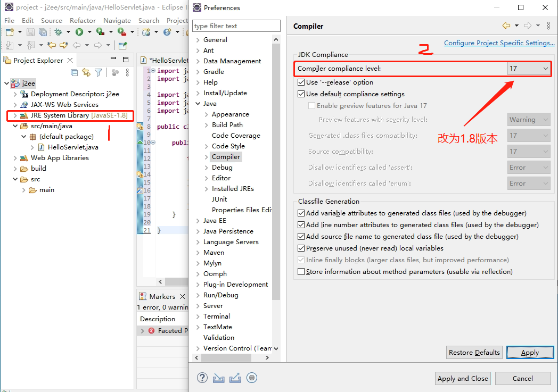This screenshot has width=558, height=392.
Task: Open the File menu in Eclipse
Action: point(9,21)
